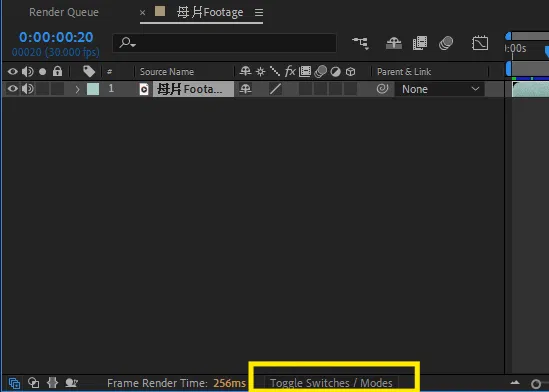Screen dimensions: 549x392
Task: Mute the audio of layer 1
Action: tap(28, 89)
